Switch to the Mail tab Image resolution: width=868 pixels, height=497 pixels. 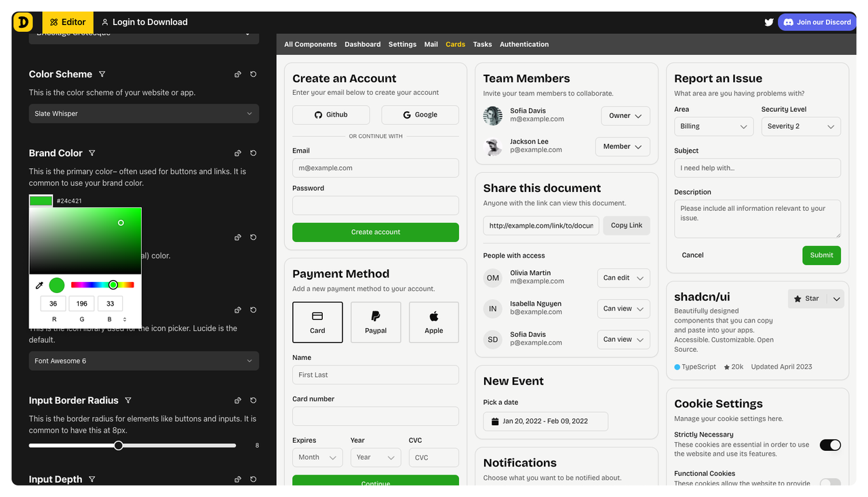coord(431,44)
